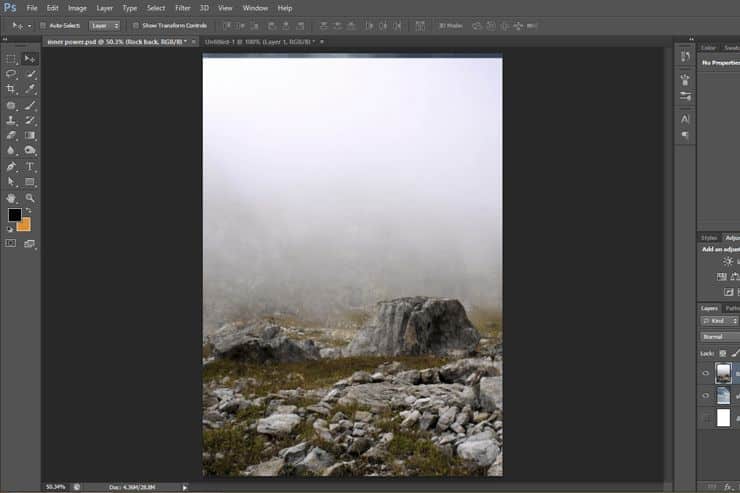The image size is (740, 493).
Task: Choose the Horizontal Type tool
Action: point(30,166)
